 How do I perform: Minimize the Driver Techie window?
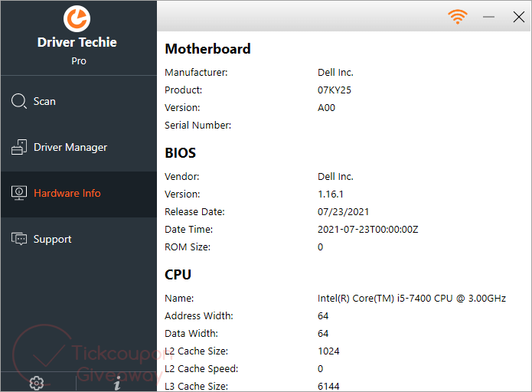(488, 17)
